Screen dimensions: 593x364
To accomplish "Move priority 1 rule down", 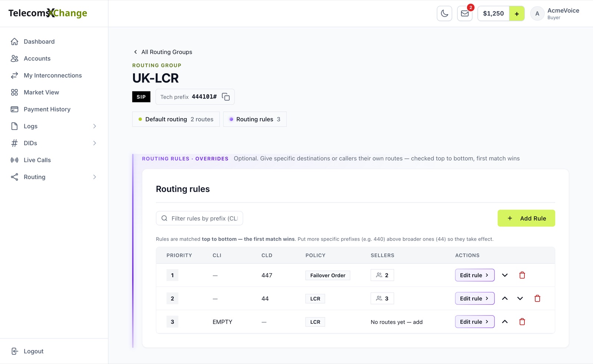I will click(x=505, y=275).
